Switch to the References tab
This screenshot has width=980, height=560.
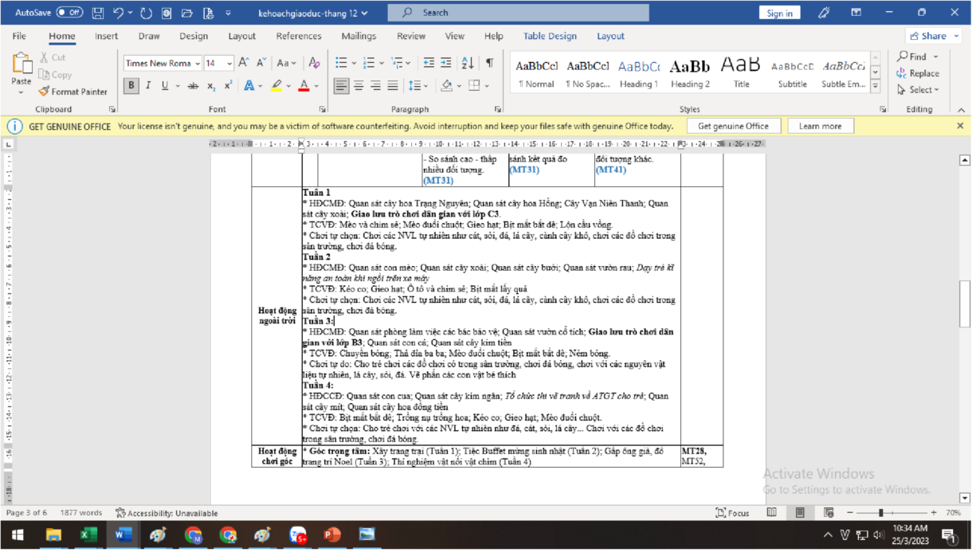coord(299,36)
